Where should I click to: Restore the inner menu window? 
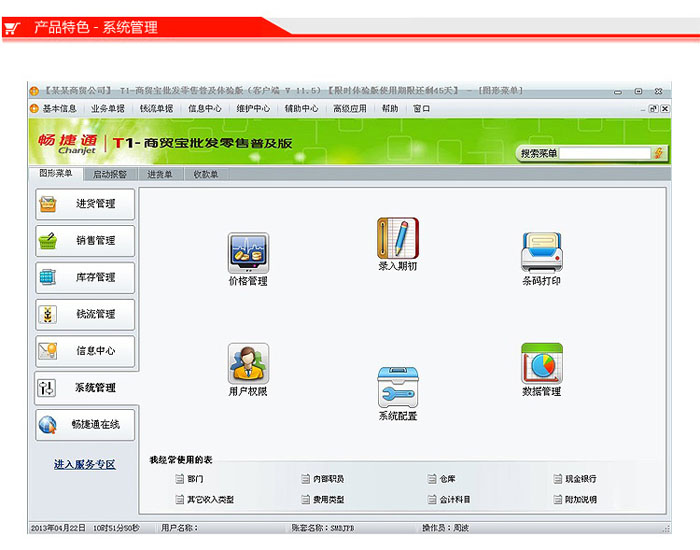(653, 108)
